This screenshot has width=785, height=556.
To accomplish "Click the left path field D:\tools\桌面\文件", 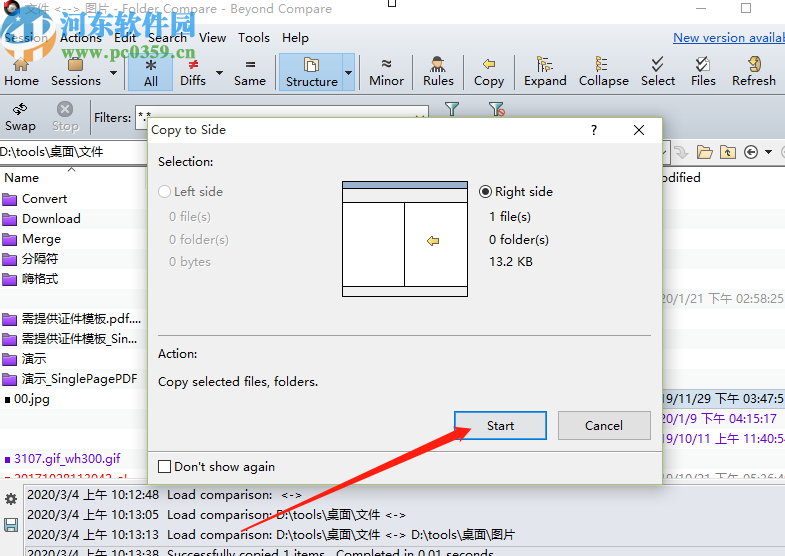I will pos(73,152).
